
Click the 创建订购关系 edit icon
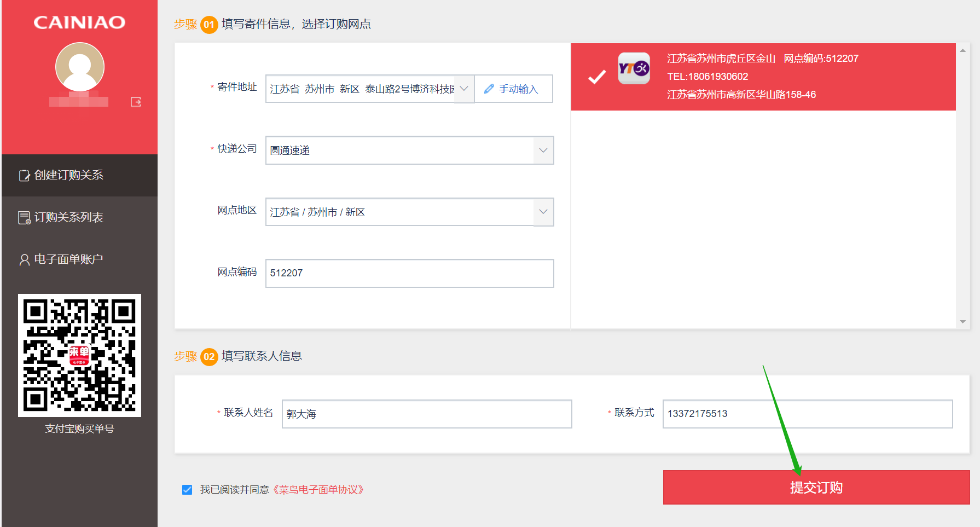[24, 175]
